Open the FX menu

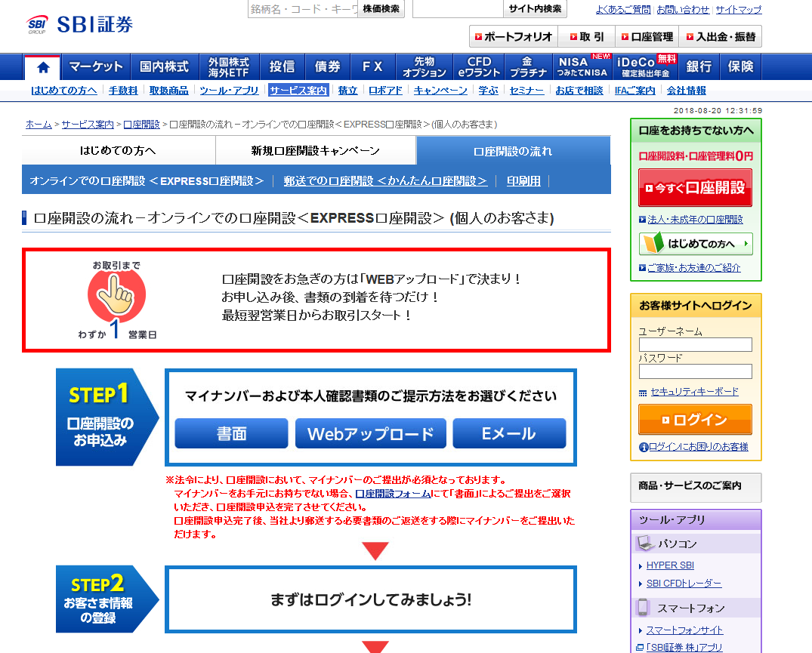(x=373, y=66)
